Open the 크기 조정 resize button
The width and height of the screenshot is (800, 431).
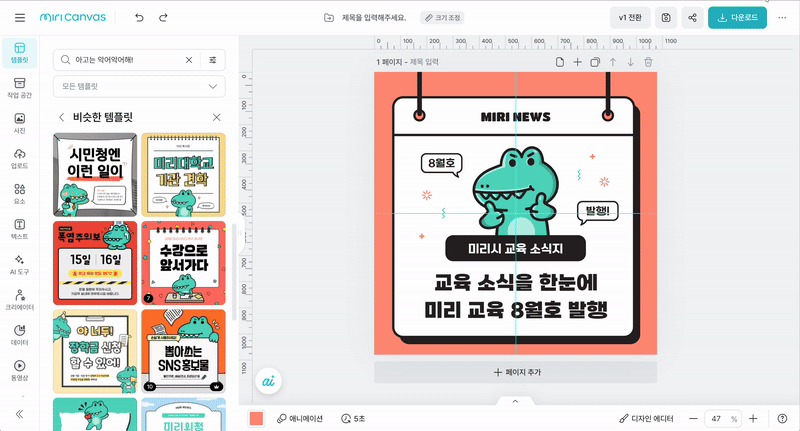tap(442, 18)
